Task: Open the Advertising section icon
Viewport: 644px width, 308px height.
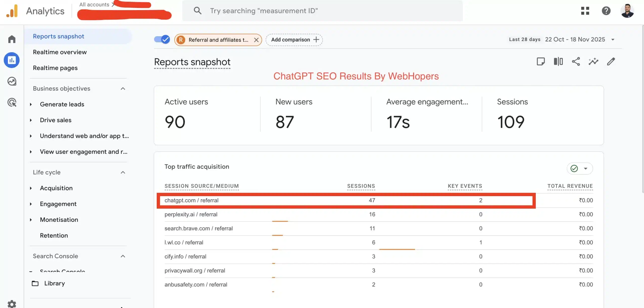Action: coord(12,102)
